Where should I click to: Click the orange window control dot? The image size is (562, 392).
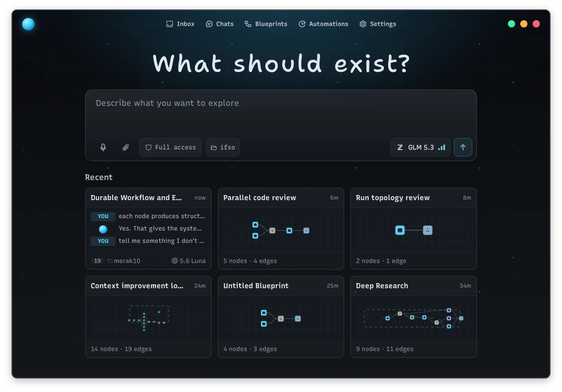pos(524,24)
